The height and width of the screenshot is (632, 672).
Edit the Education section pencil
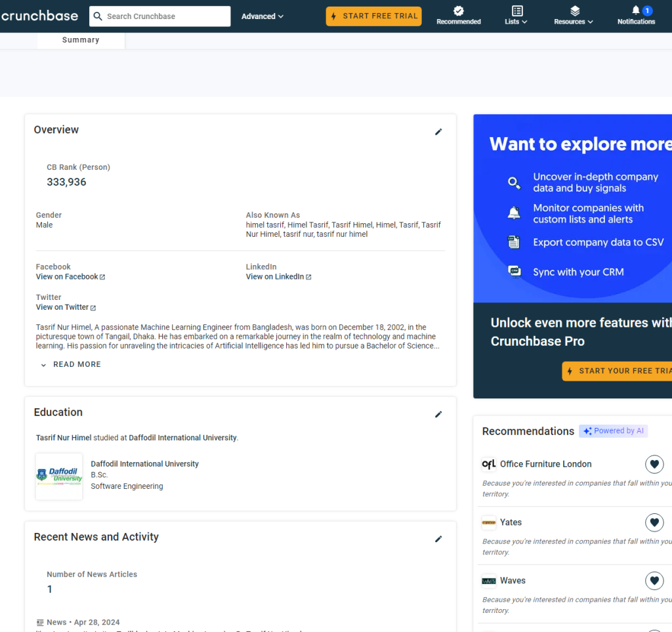coord(438,414)
